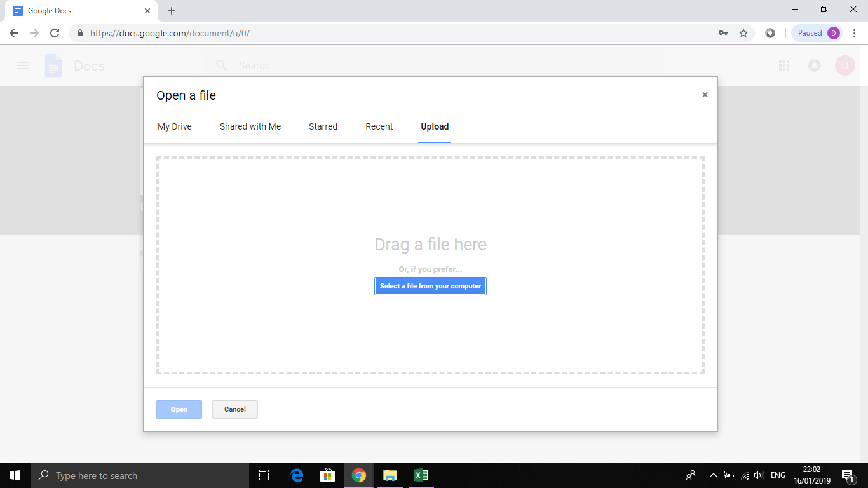Open File Explorer from the taskbar
Screen dimensions: 868x488
click(x=390, y=475)
